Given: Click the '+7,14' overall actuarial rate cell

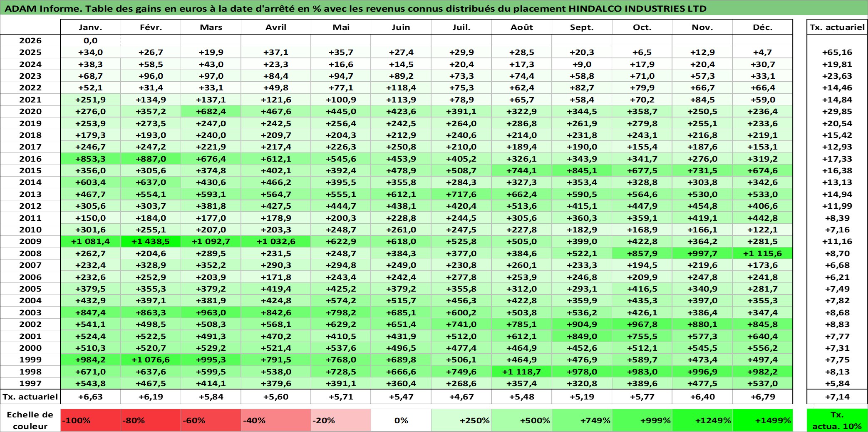Looking at the screenshot, I should click(837, 397).
